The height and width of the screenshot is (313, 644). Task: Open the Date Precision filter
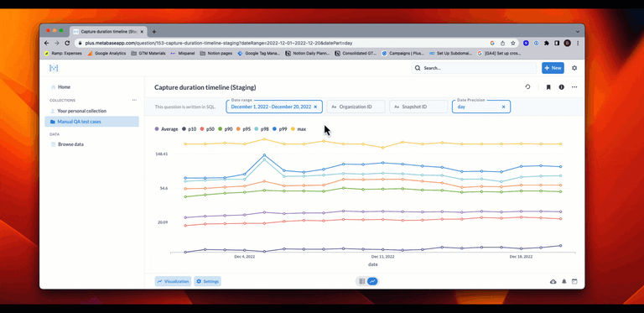481,107
